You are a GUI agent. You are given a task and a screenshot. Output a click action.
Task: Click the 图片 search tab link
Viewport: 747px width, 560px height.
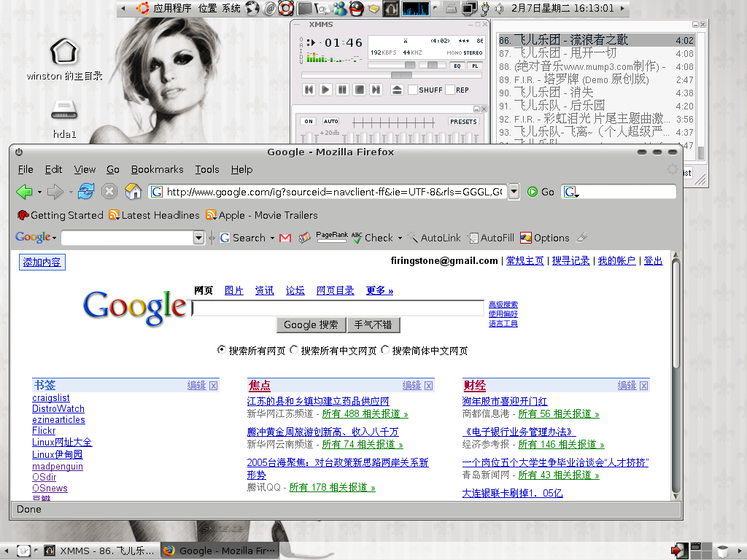[234, 290]
